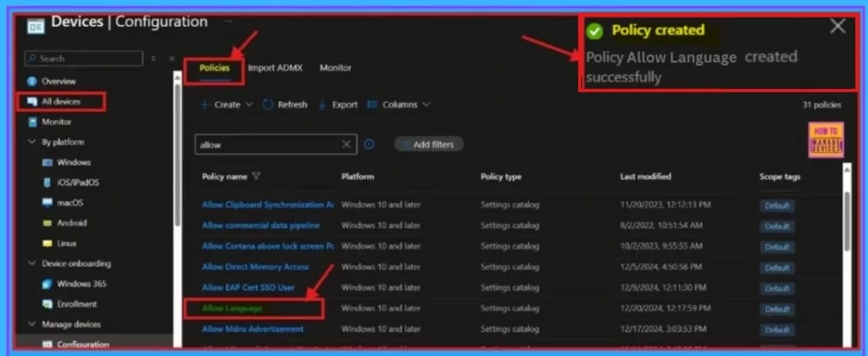This screenshot has width=868, height=356.
Task: Sort by Last modified column header
Action: [645, 176]
